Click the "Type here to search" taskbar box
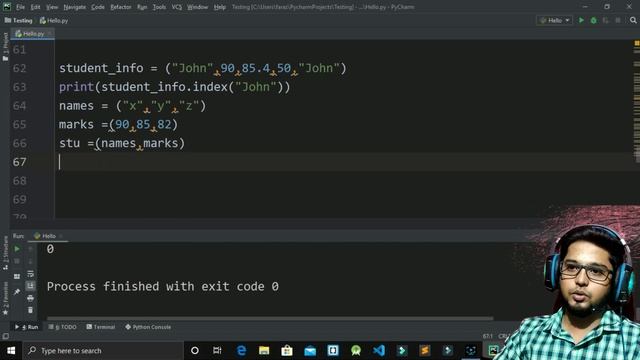Image resolution: width=640 pixels, height=360 pixels. (x=102, y=351)
